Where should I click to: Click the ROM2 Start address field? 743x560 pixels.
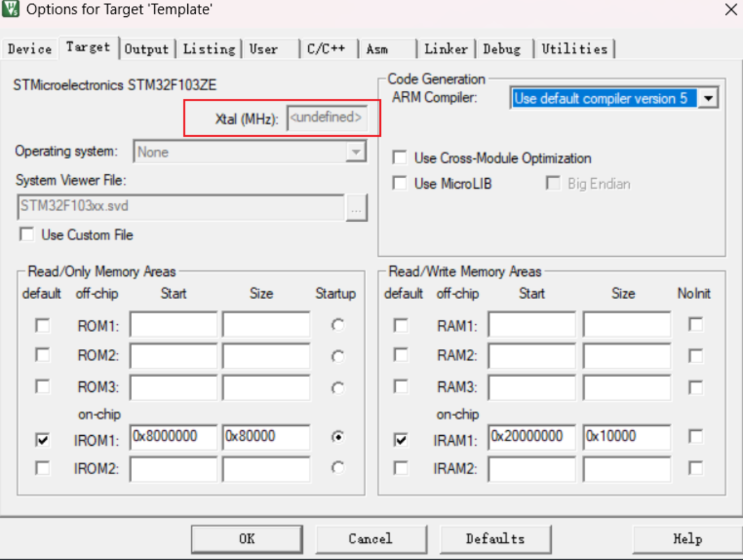[174, 355]
